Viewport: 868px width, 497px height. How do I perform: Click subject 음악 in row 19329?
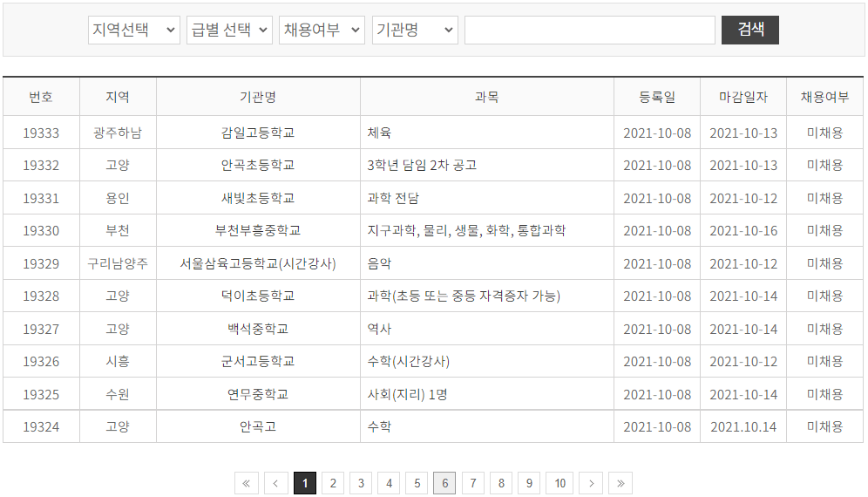379,263
